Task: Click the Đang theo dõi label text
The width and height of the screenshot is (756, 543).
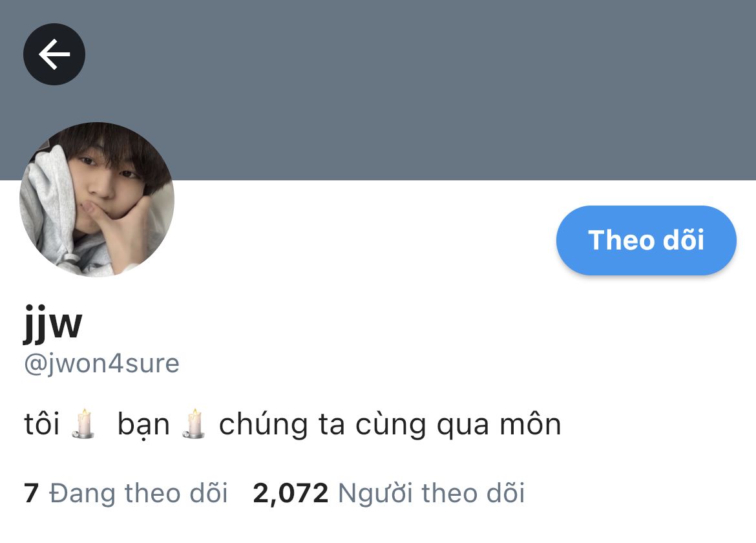Action: pyautogui.click(x=138, y=493)
